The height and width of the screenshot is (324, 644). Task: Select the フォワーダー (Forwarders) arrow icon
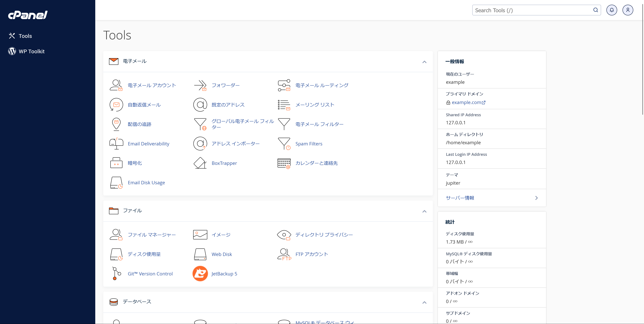point(200,85)
